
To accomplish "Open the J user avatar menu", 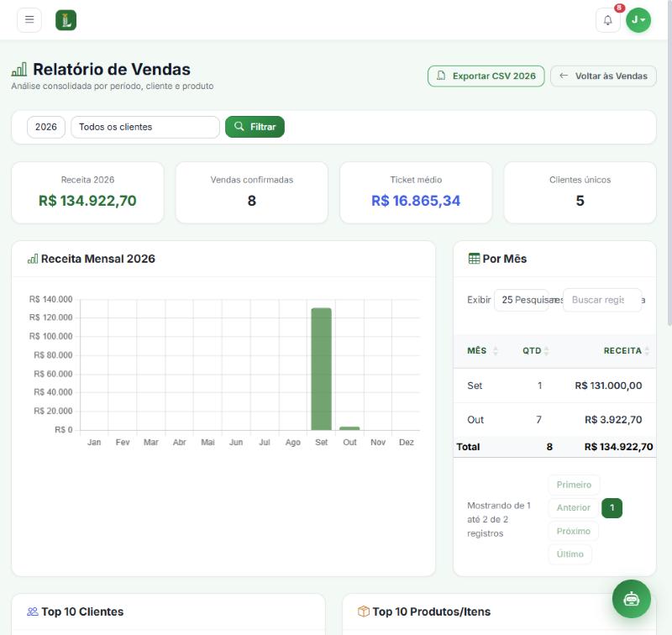I will tap(638, 20).
